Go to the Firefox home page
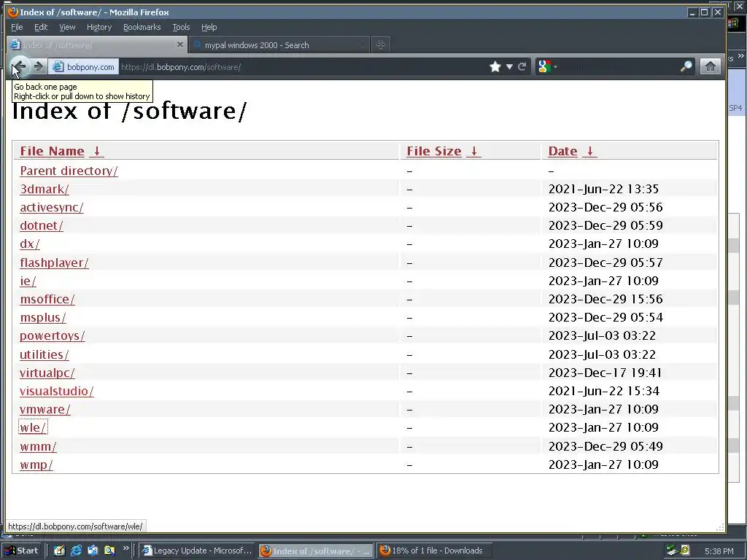Image resolution: width=747 pixels, height=560 pixels. (710, 66)
